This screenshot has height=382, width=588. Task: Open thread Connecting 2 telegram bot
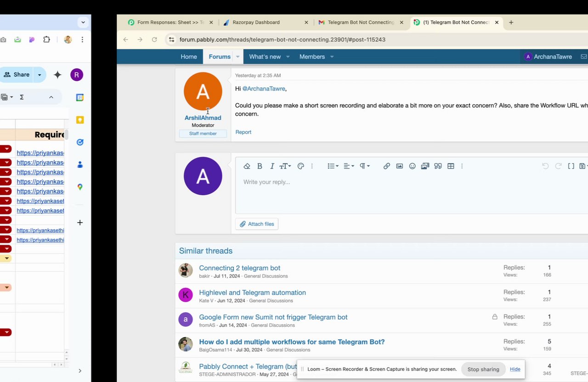click(240, 268)
